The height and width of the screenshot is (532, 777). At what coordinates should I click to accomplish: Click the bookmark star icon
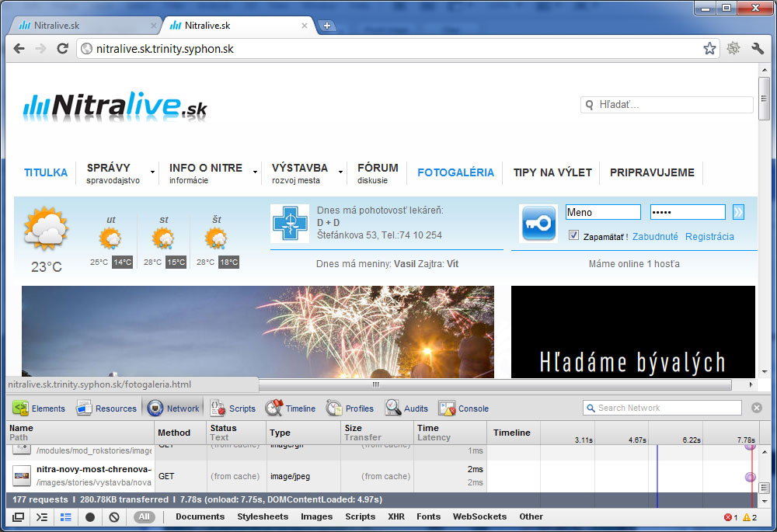click(709, 49)
